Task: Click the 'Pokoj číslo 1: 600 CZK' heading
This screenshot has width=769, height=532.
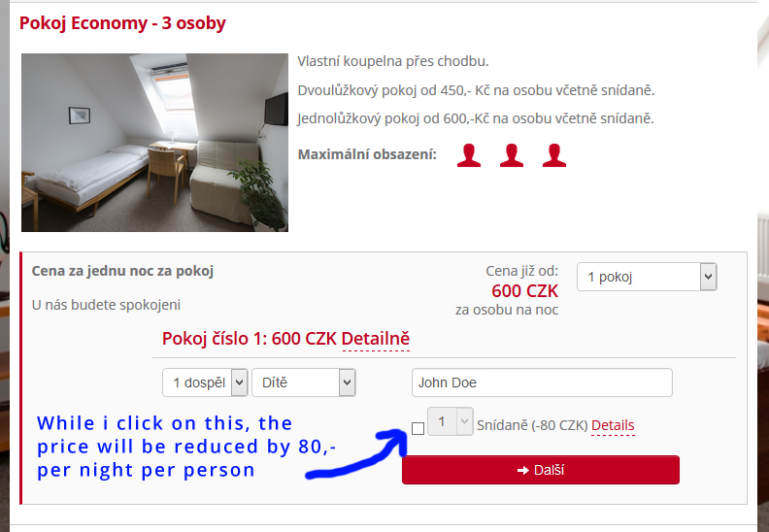Action: click(x=250, y=338)
